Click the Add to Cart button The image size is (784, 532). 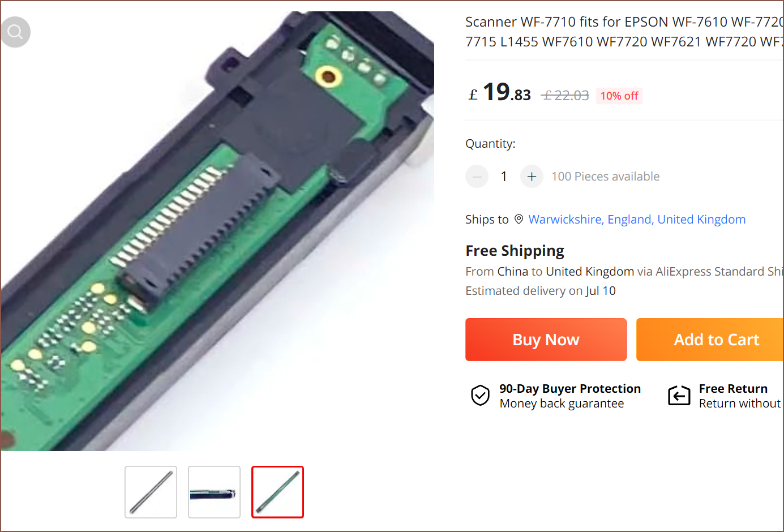tap(710, 340)
